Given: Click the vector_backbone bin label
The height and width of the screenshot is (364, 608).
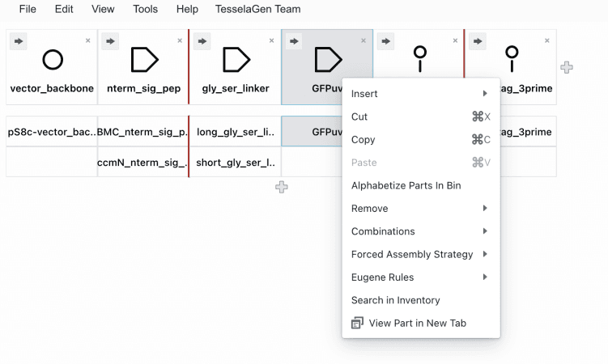Looking at the screenshot, I should click(52, 88).
